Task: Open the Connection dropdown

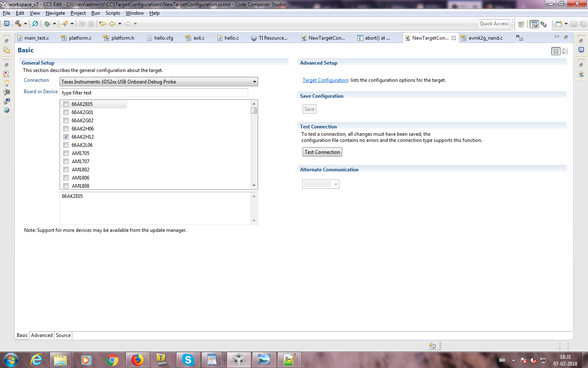Action: (x=159, y=82)
